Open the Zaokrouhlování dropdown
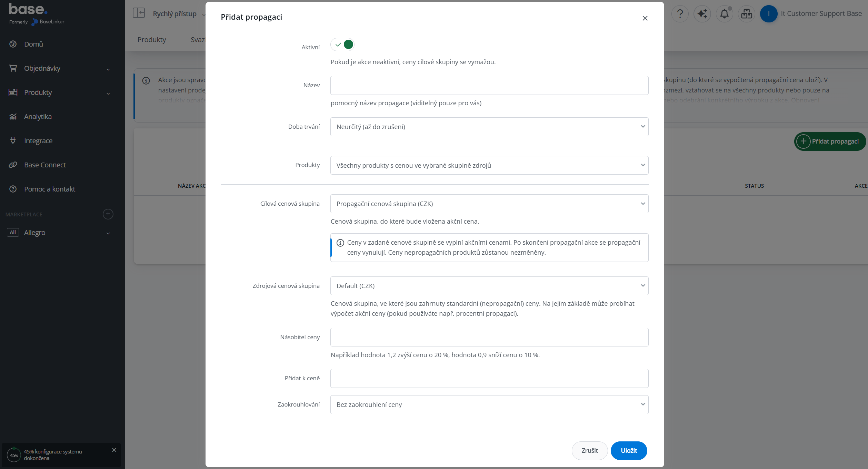The height and width of the screenshot is (469, 868). [489, 405]
